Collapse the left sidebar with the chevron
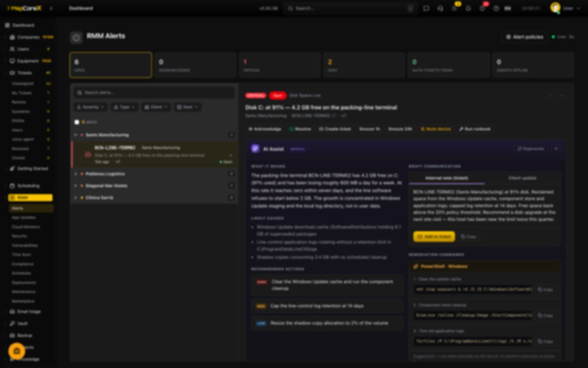This screenshot has width=588, height=368. pyautogui.click(x=51, y=8)
